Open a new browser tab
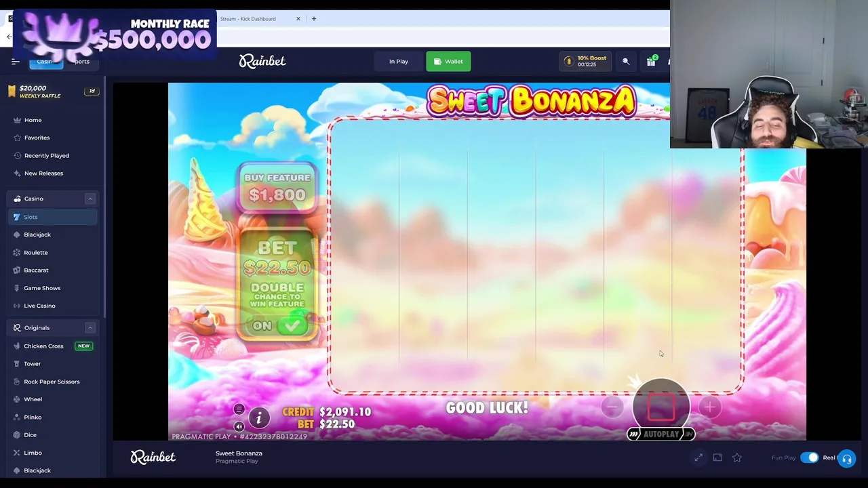868x488 pixels. [313, 18]
